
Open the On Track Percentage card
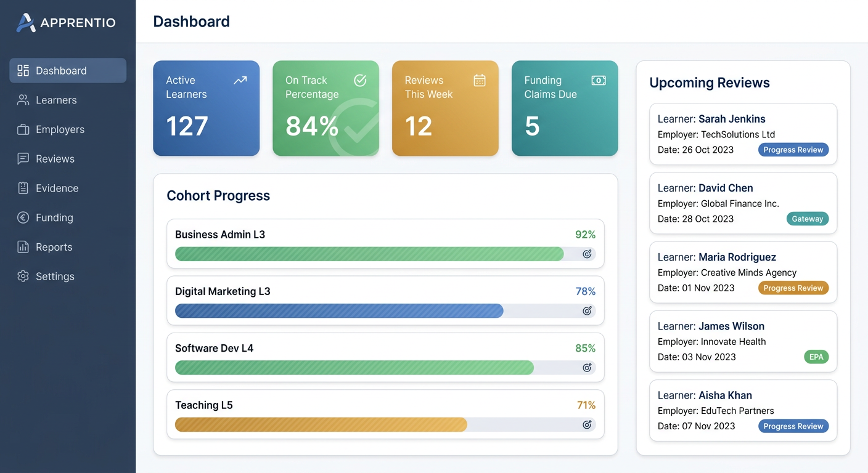325,108
